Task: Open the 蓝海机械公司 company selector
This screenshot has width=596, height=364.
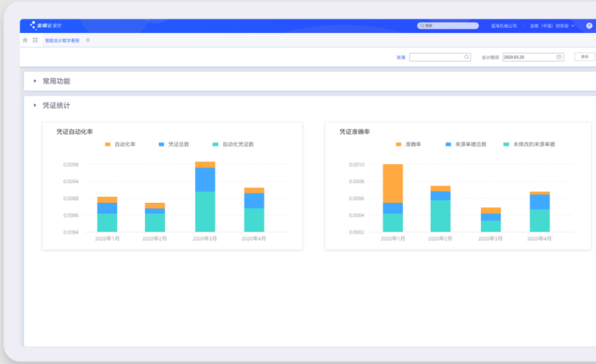Action: pyautogui.click(x=504, y=26)
